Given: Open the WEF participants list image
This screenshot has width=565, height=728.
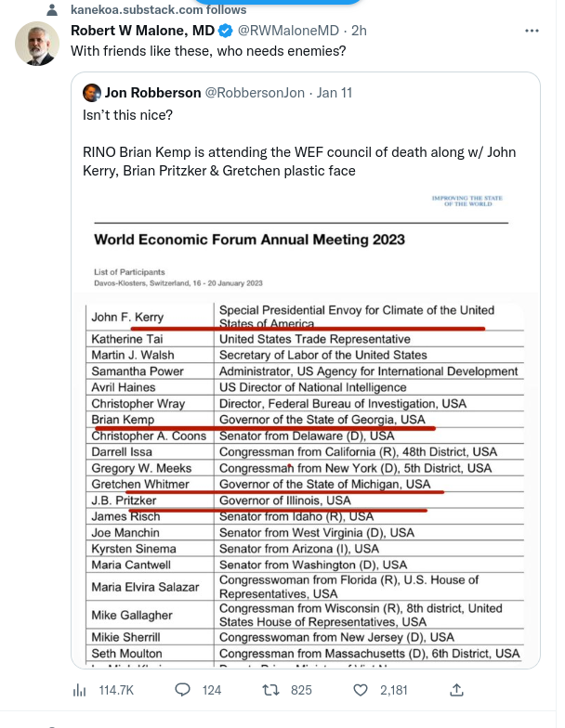Looking at the screenshot, I should coord(306,427).
